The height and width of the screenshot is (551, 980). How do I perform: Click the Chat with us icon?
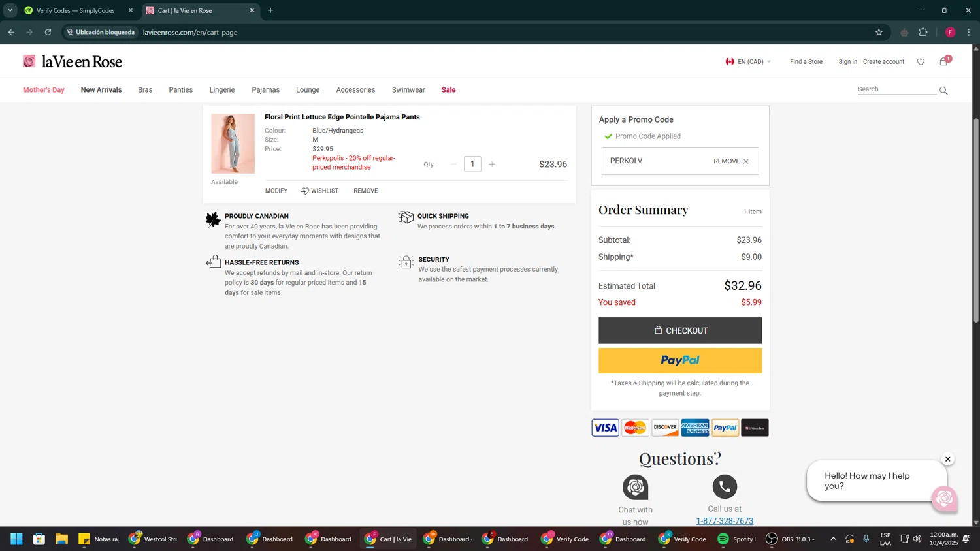click(635, 487)
